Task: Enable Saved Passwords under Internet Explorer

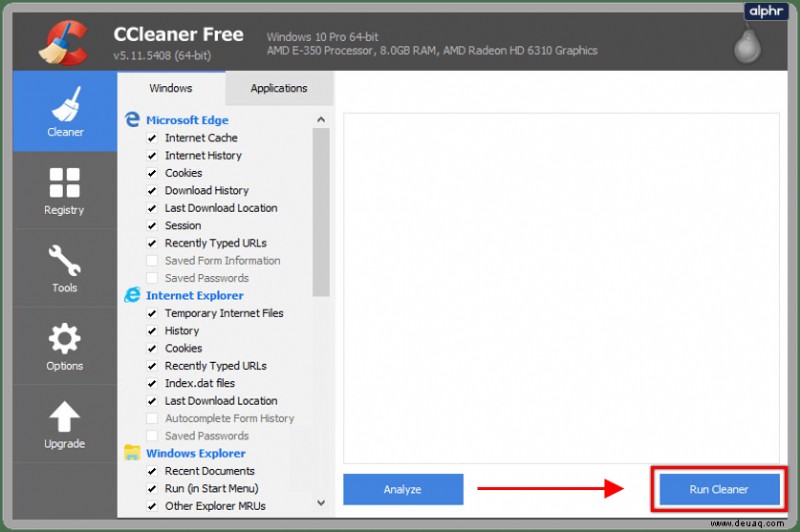Action: [152, 436]
